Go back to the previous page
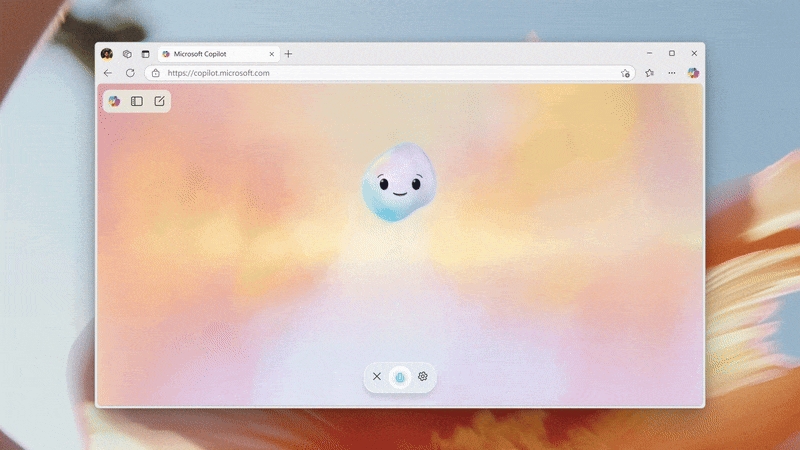The image size is (800, 450). coord(108,73)
